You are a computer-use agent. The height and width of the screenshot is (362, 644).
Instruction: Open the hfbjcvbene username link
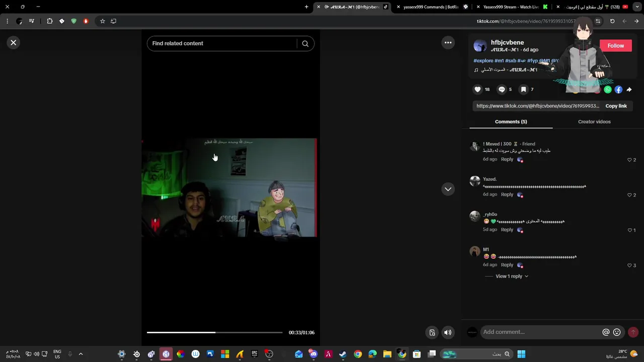tap(507, 43)
